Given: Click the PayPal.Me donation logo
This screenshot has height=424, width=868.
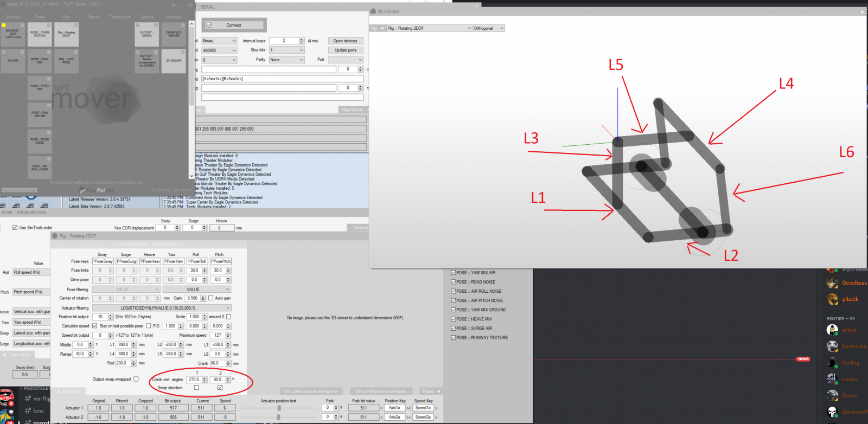Looking at the screenshot, I should coord(98,190).
